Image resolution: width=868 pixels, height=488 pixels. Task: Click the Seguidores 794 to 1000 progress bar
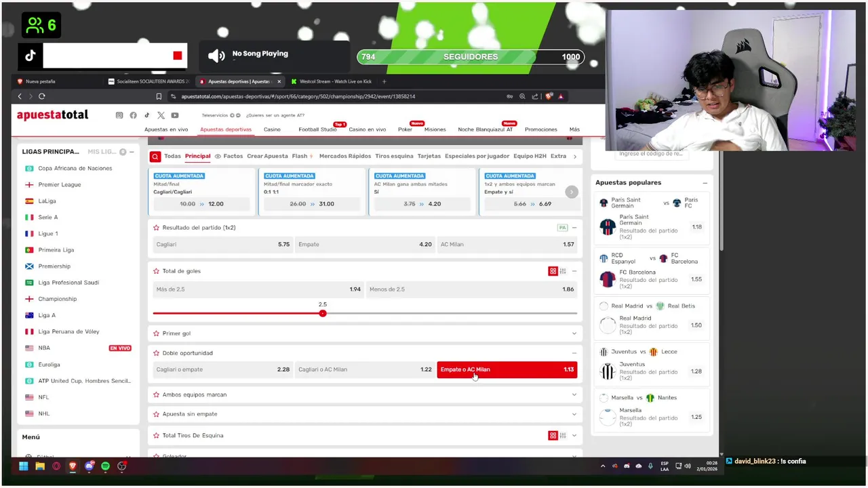(471, 57)
